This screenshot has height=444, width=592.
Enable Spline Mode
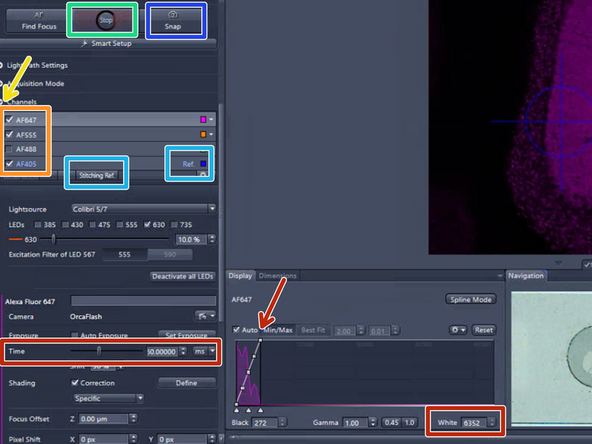[x=470, y=299]
